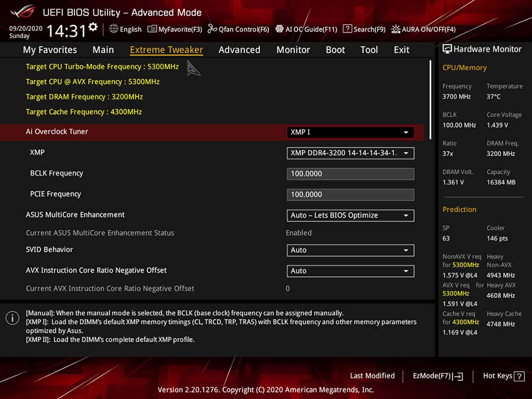Screen dimensions: 532x399
Task: Click Hot Keys question-mark icon
Action: point(519,377)
